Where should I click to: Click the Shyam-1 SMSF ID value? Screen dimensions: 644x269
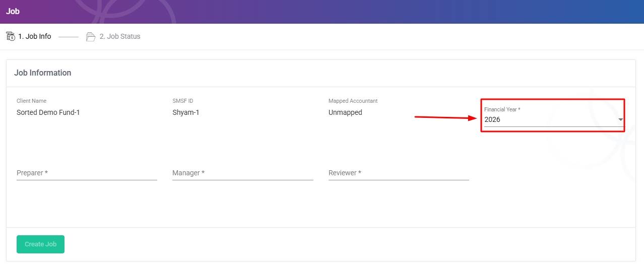185,112
